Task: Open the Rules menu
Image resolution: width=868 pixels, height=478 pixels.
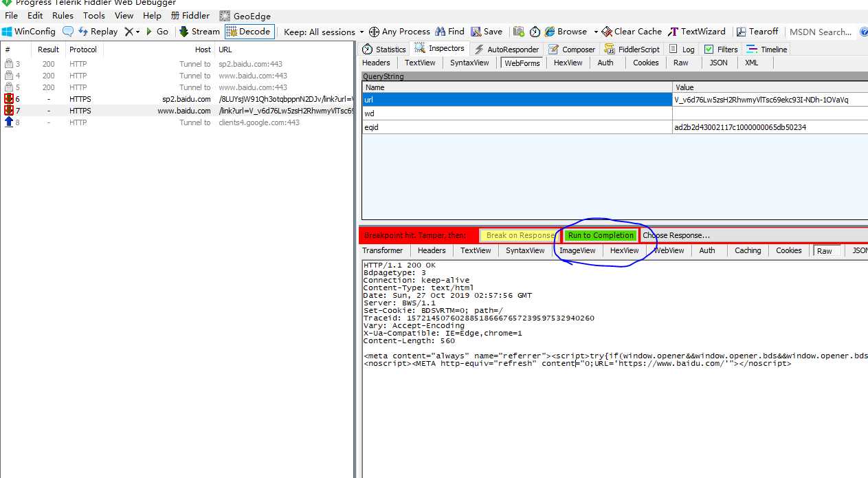Action: tap(63, 15)
